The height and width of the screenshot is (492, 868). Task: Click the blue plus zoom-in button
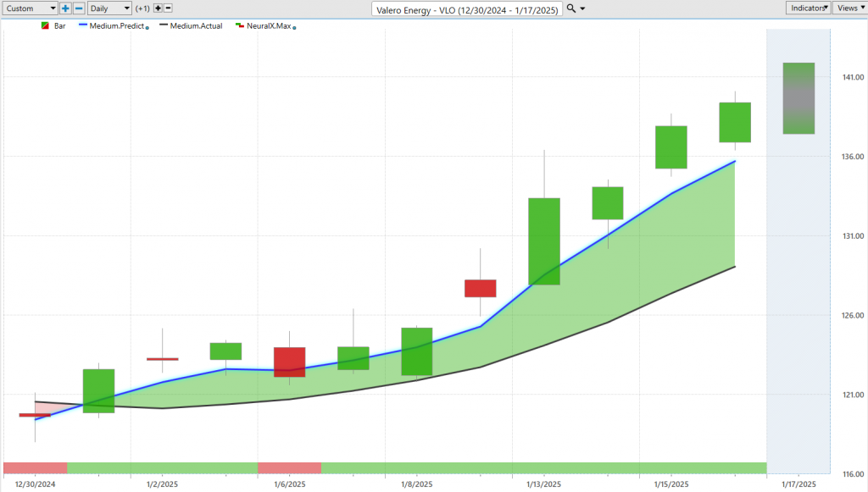[65, 8]
